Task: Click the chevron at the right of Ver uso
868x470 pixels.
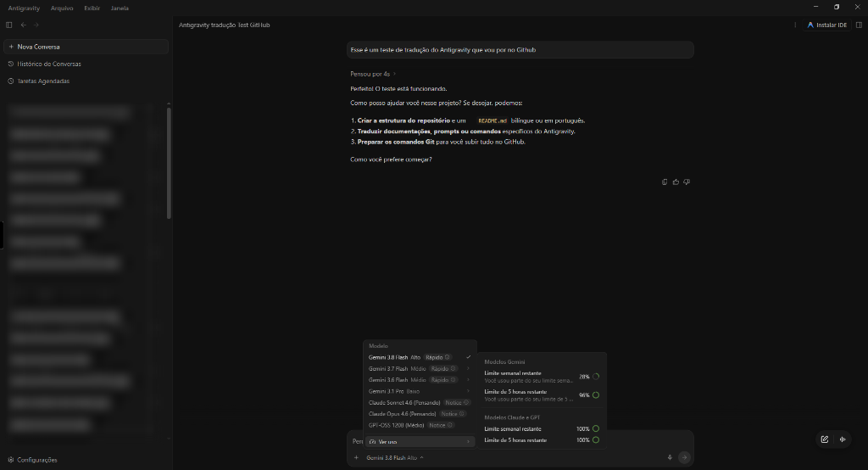Action: coord(468,442)
